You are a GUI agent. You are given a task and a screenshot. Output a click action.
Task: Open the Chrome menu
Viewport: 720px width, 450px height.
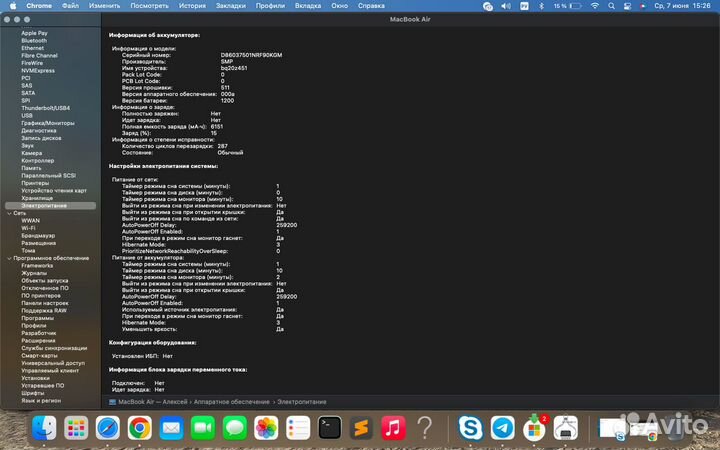[39, 6]
